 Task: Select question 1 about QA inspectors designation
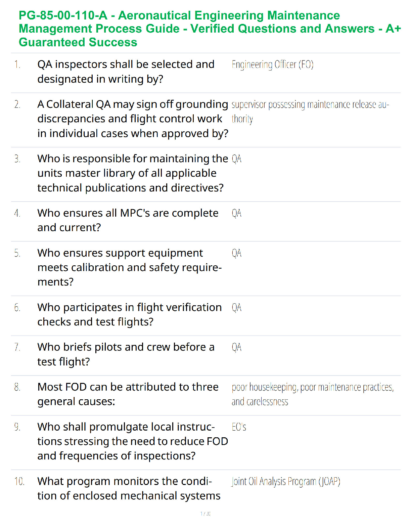click(126, 72)
